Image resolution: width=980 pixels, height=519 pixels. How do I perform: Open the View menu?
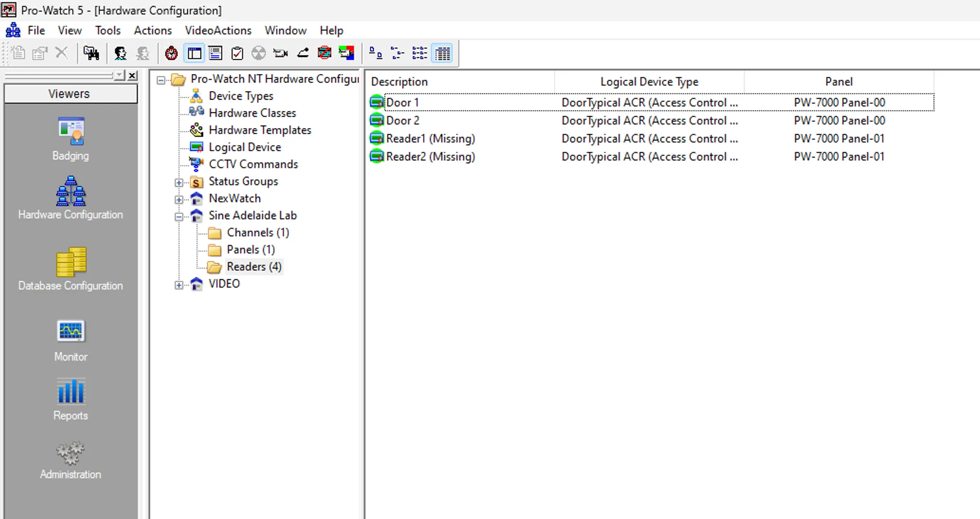click(x=70, y=30)
